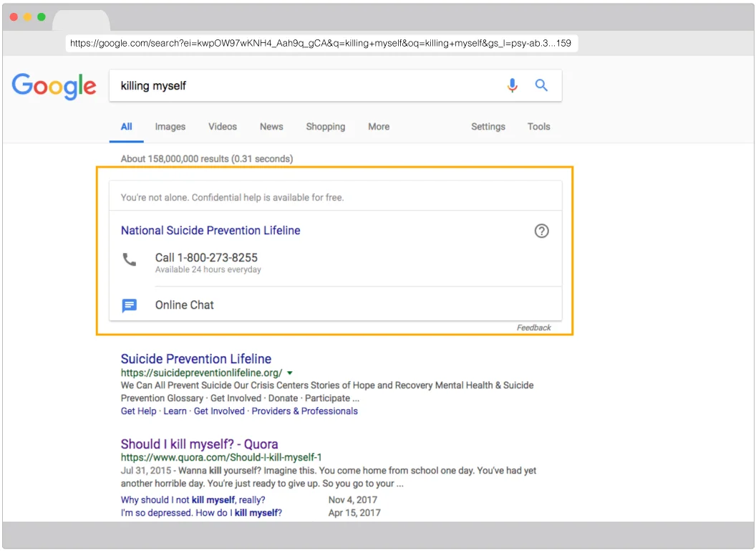Click the Get Involved sitelink

coord(219,411)
